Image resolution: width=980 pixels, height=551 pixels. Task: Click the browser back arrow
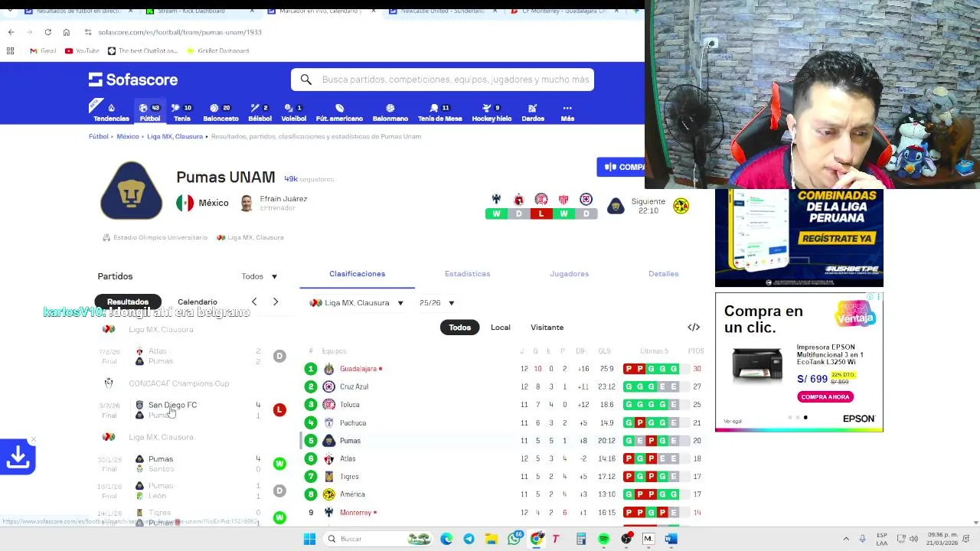[x=11, y=32]
